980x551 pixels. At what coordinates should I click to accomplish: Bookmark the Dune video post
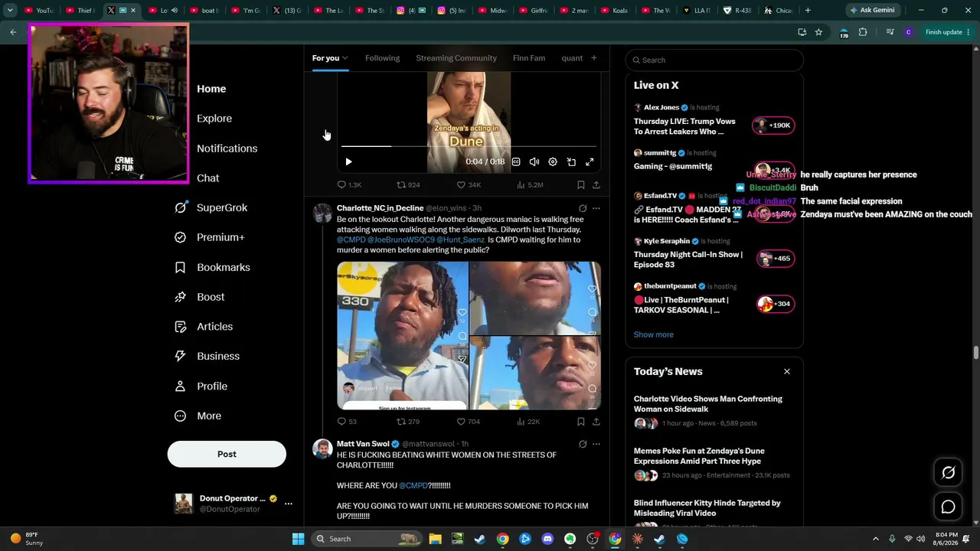[580, 184]
